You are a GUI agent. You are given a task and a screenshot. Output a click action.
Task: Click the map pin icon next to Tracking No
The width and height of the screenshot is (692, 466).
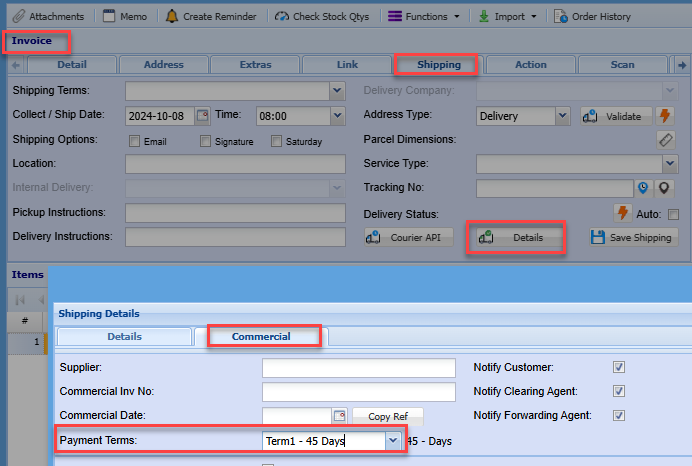pyautogui.click(x=663, y=188)
